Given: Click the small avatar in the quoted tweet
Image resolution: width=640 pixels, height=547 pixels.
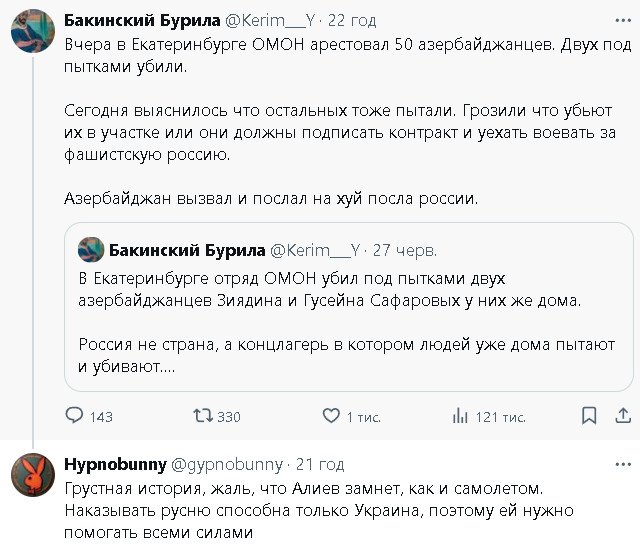Looking at the screenshot, I should tap(90, 249).
